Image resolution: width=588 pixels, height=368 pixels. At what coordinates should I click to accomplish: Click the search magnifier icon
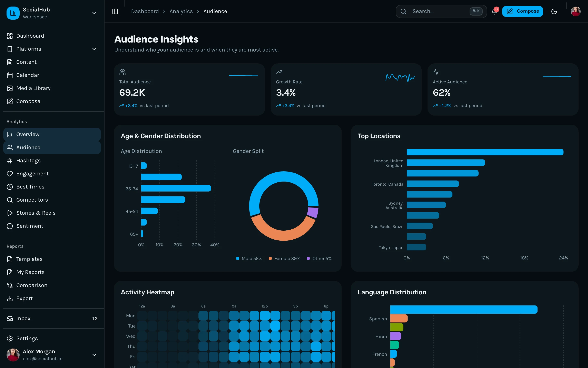click(x=403, y=11)
